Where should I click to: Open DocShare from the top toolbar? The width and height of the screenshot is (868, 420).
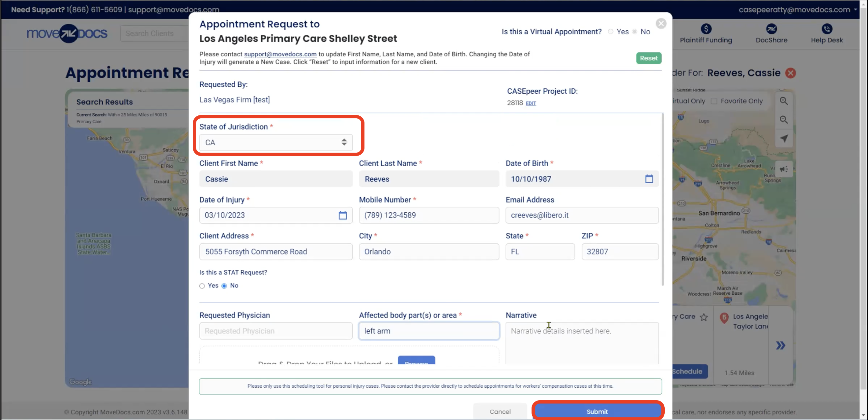(x=771, y=34)
